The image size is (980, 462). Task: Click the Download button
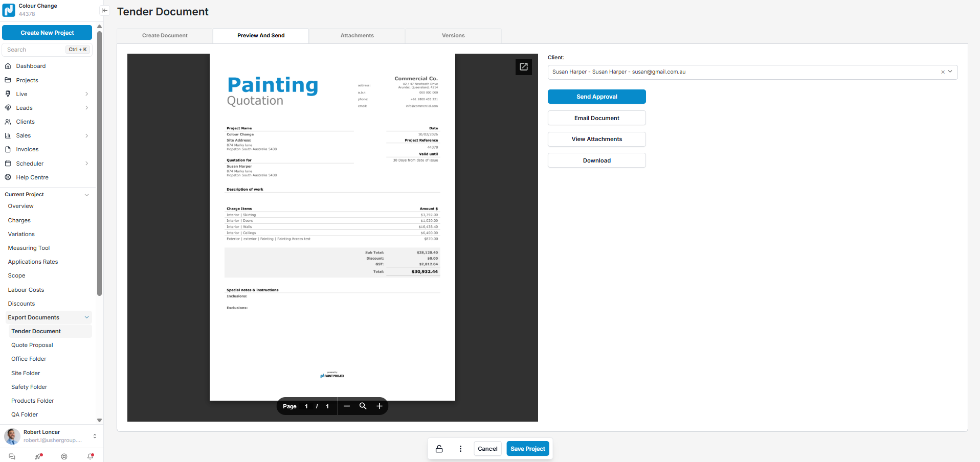[x=596, y=160]
